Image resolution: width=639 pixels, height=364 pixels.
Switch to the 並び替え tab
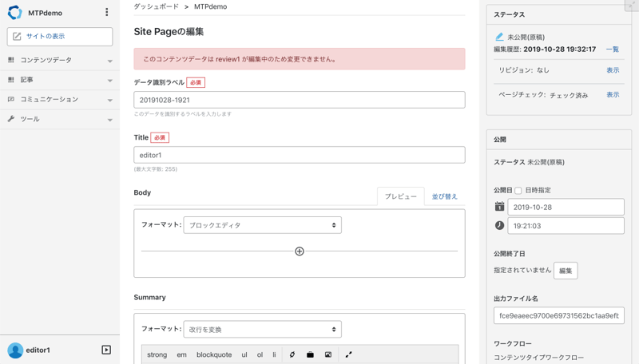click(x=445, y=196)
